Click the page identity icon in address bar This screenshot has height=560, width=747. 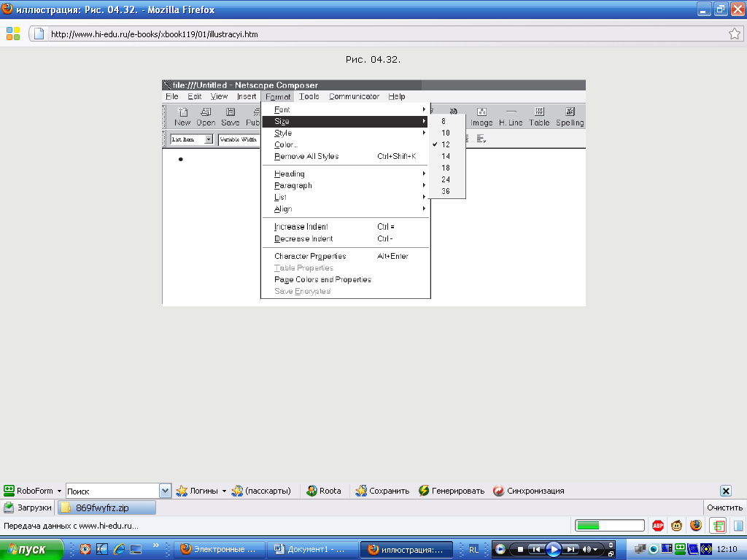pyautogui.click(x=39, y=34)
